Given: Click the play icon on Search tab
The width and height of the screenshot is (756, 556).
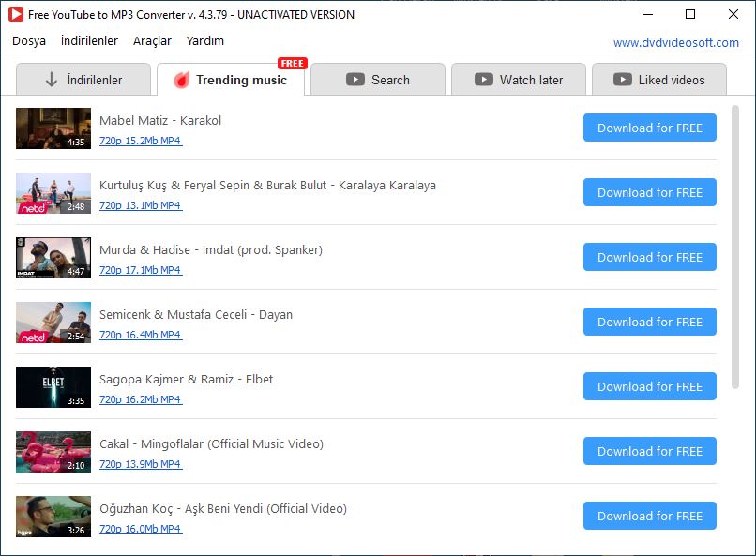Looking at the screenshot, I should click(x=355, y=79).
